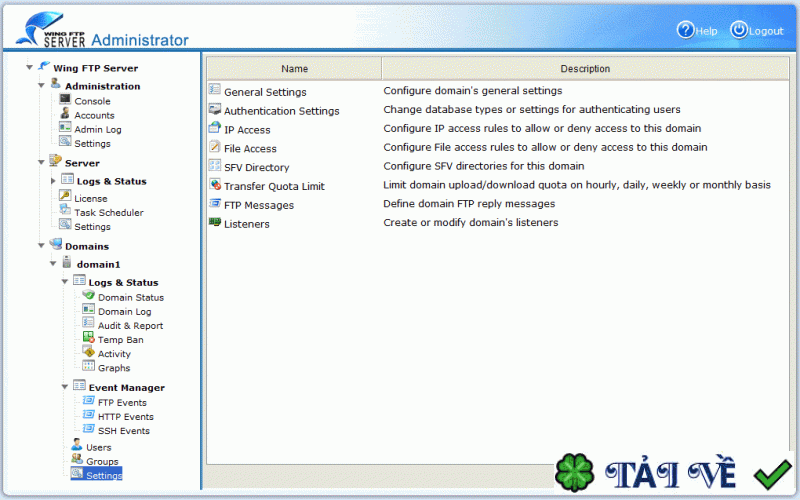
Task: Open Help in the header
Action: (x=697, y=30)
